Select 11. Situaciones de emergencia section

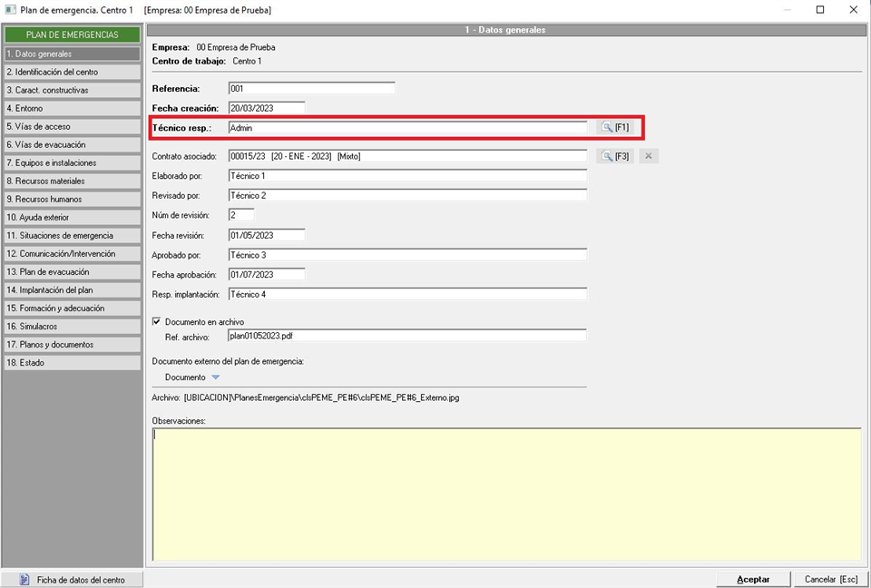tap(72, 235)
